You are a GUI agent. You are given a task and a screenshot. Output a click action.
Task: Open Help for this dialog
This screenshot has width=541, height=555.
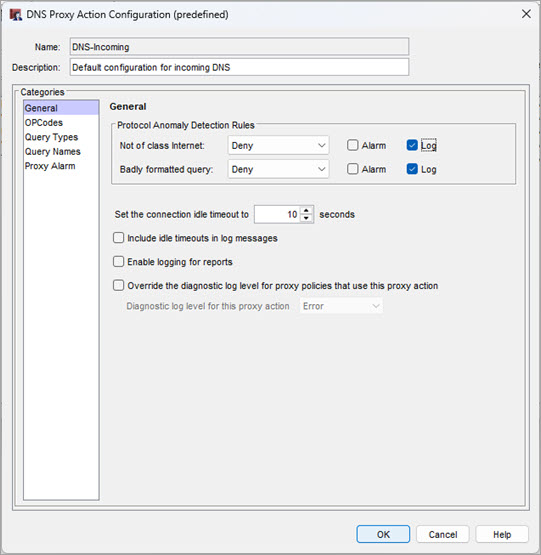click(502, 534)
